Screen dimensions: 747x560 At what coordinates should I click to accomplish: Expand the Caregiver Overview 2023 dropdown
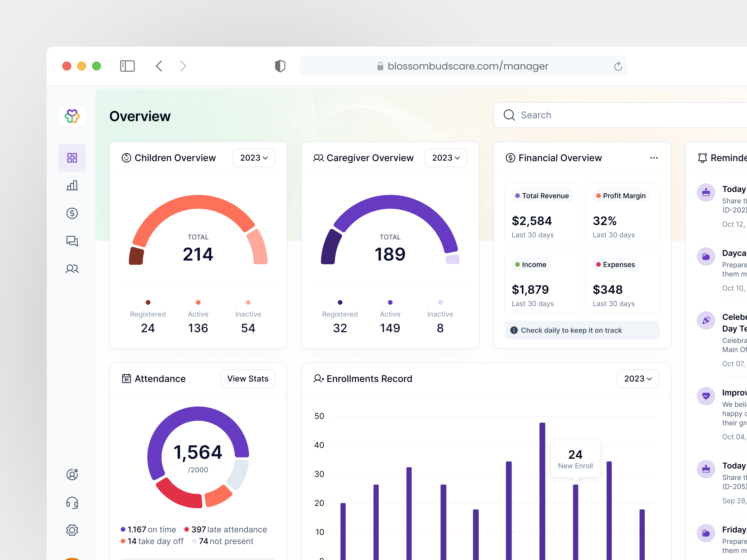[x=446, y=158]
